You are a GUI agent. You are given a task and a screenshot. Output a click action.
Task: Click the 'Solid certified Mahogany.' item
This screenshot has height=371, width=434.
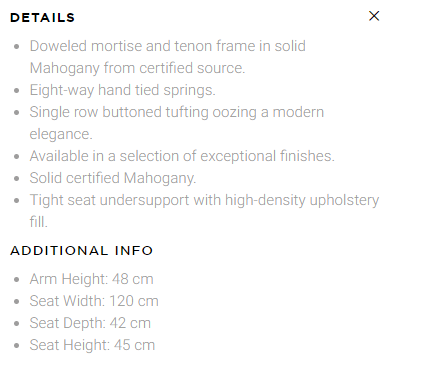113,178
